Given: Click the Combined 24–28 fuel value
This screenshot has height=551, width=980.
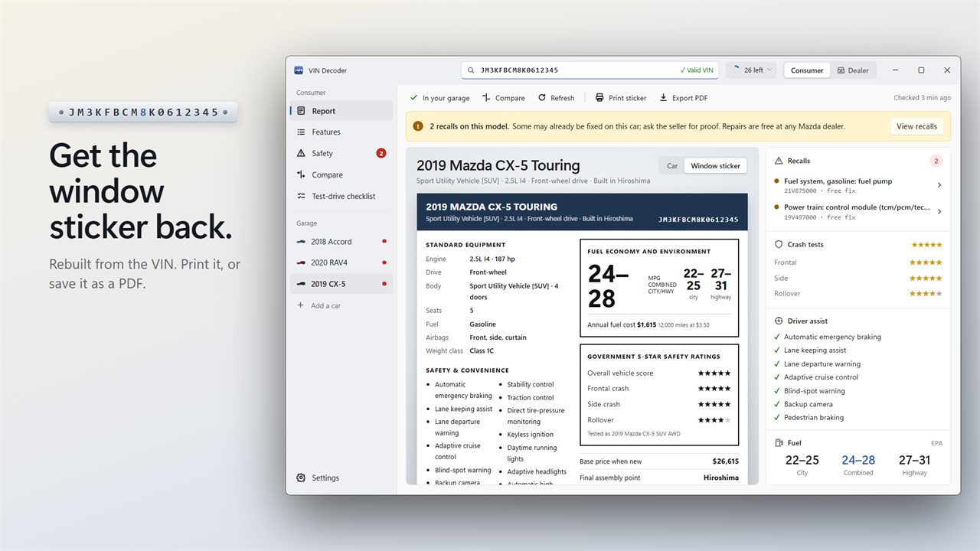Looking at the screenshot, I should tap(858, 460).
